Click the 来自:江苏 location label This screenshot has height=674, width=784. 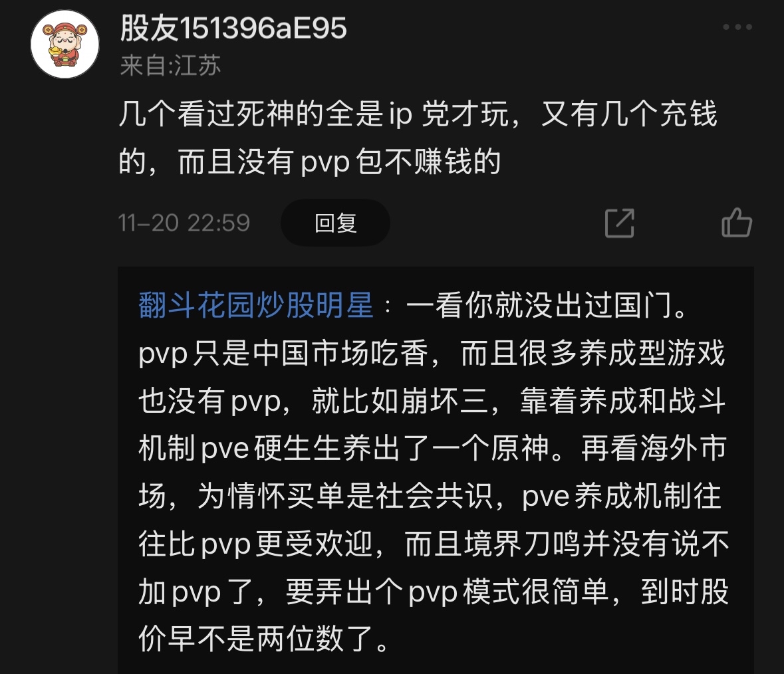coord(170,65)
